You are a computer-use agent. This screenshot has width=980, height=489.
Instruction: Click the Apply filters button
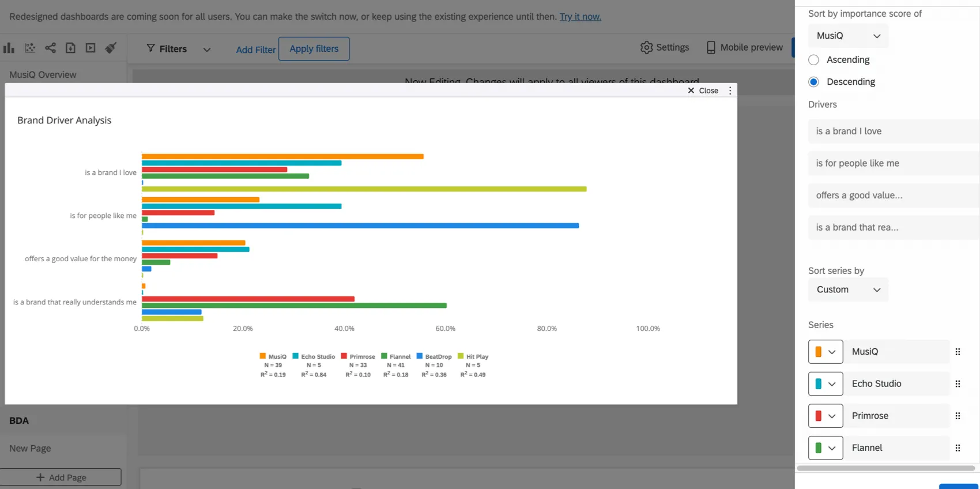314,49
